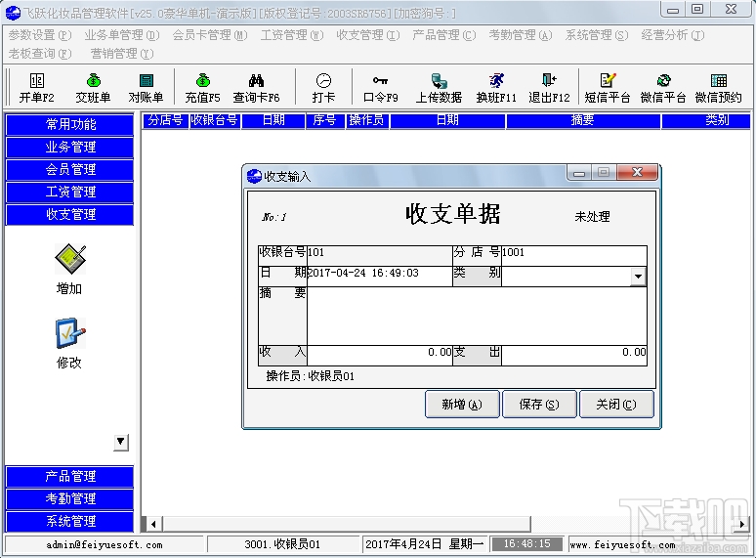Open the 开单F2 billing tool

pos(37,88)
